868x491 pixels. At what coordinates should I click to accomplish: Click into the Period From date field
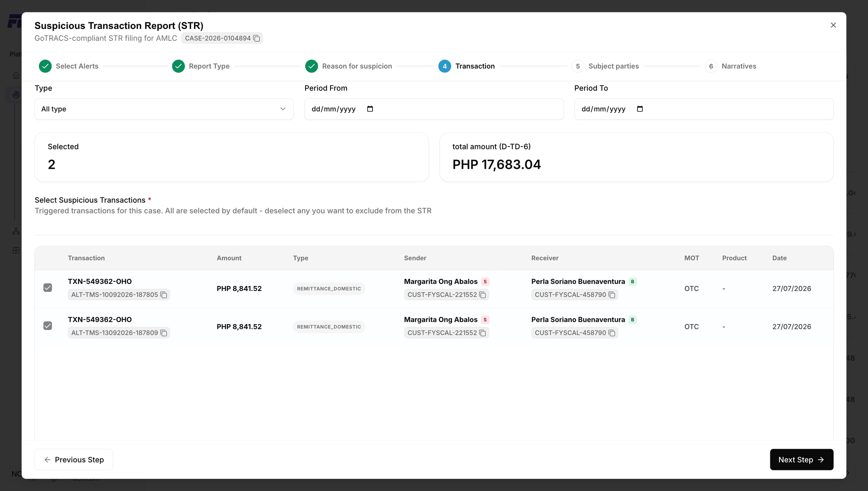[x=434, y=109]
